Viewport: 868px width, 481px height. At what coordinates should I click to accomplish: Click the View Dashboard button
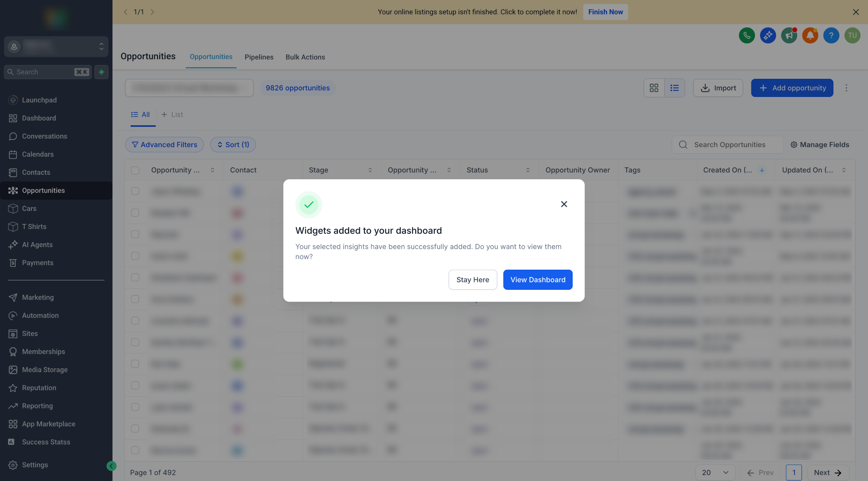[x=537, y=279]
